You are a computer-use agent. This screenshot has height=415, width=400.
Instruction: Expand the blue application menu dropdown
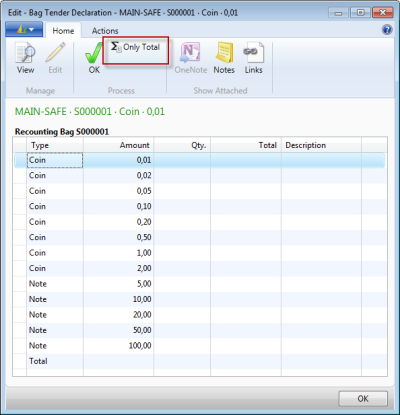click(24, 30)
